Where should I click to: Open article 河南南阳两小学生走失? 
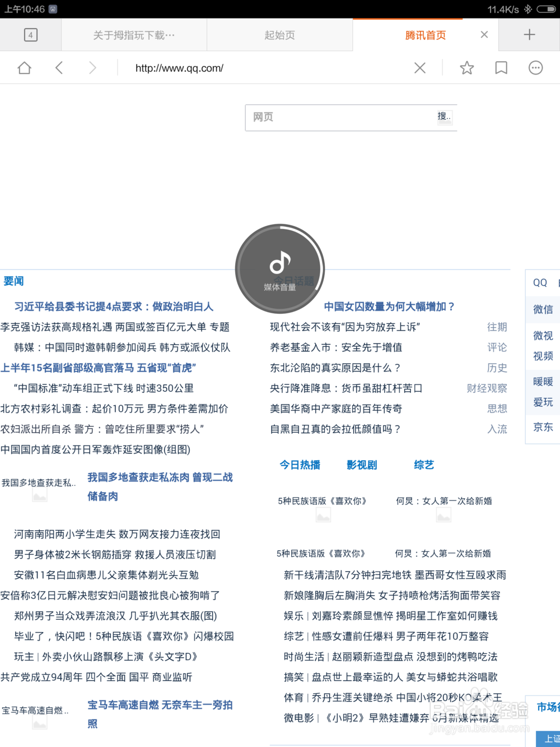(x=117, y=534)
